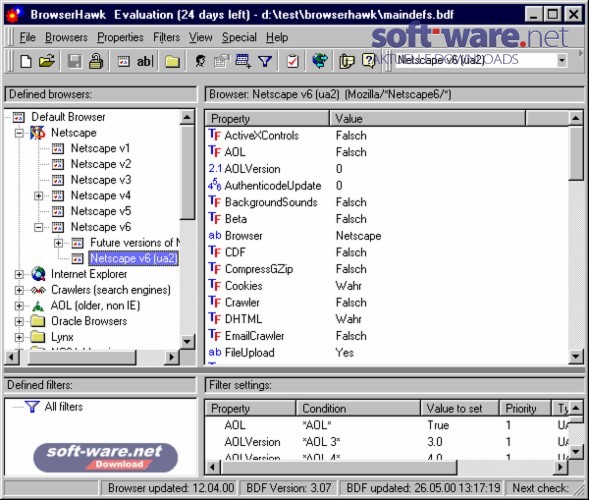Open the Help menu

[277, 37]
